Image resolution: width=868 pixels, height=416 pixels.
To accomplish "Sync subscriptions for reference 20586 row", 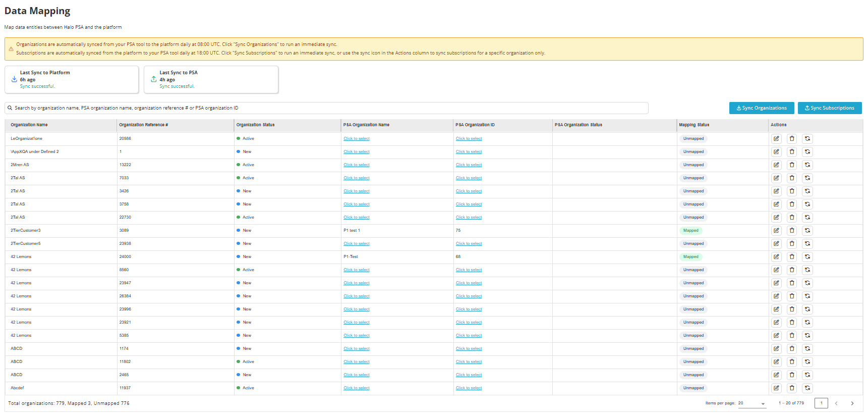I will click(x=807, y=138).
